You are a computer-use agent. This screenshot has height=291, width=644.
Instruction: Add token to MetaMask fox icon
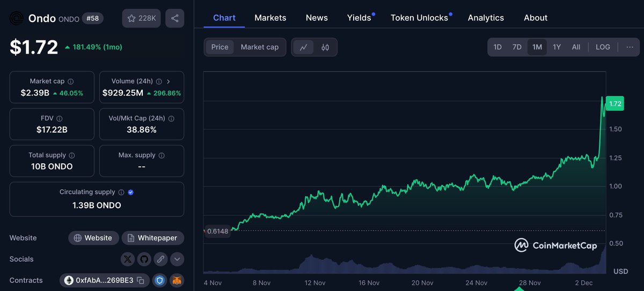pyautogui.click(x=177, y=280)
